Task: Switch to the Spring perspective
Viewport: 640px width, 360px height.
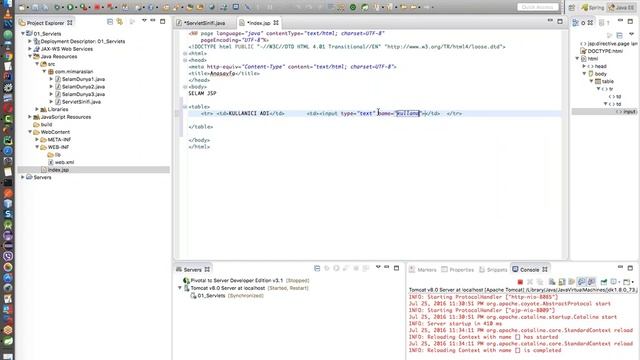Action: point(593,8)
